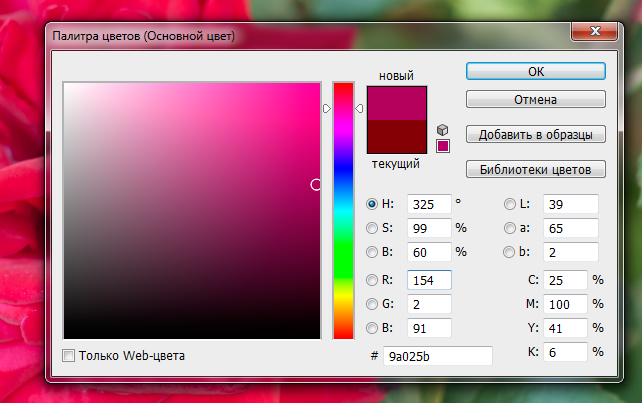The image size is (642, 403).
Task: Click the blue field showing 91
Action: click(429, 328)
